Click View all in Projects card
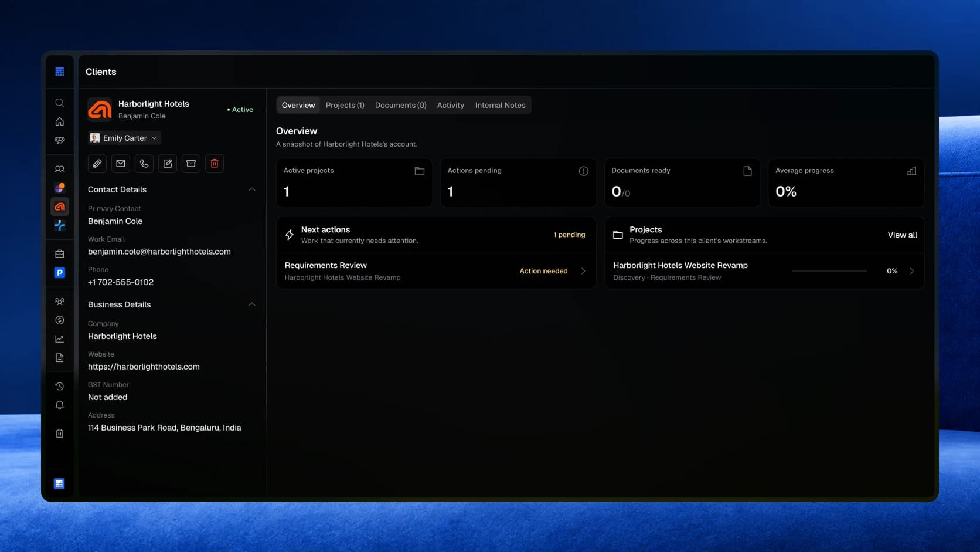The height and width of the screenshot is (552, 980). [x=903, y=235]
